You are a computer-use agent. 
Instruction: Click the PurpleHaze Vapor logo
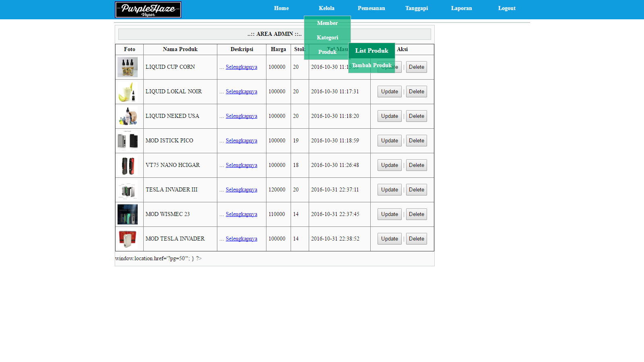pos(148,10)
